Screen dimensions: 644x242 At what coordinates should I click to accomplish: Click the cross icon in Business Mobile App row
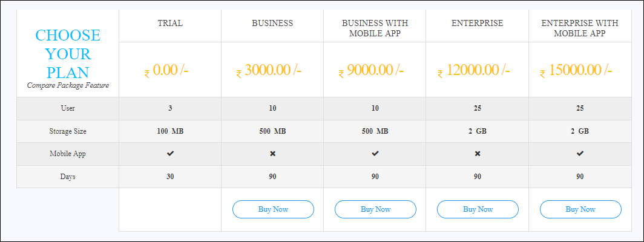[x=272, y=154]
